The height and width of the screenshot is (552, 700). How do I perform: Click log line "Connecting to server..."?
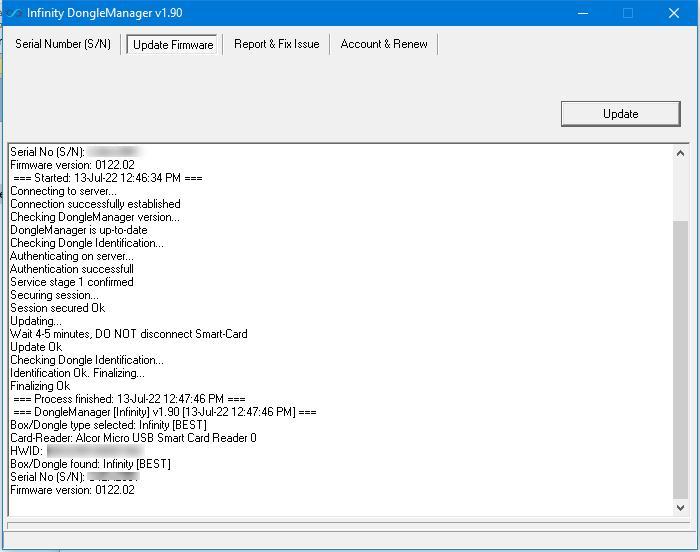[x=63, y=191]
